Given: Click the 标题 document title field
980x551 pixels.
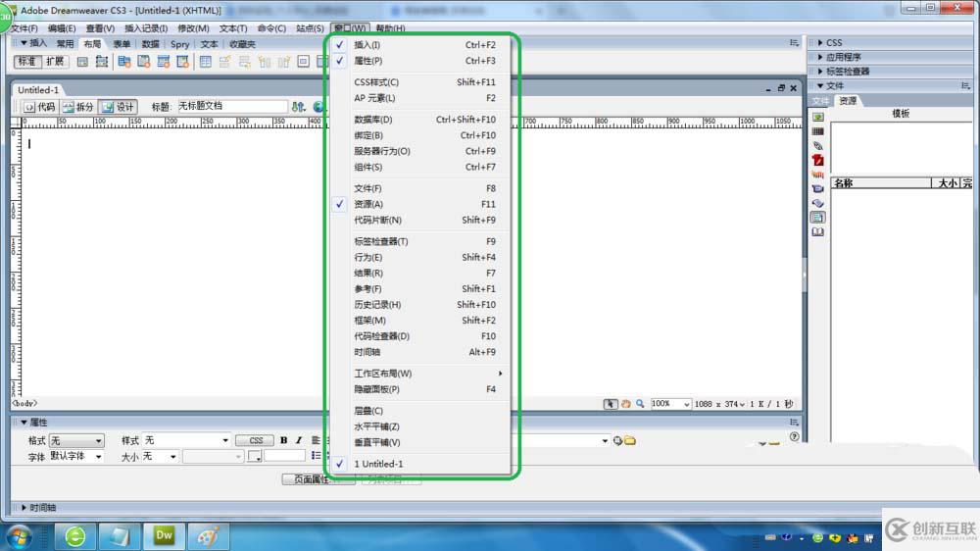Looking at the screenshot, I should click(x=232, y=107).
